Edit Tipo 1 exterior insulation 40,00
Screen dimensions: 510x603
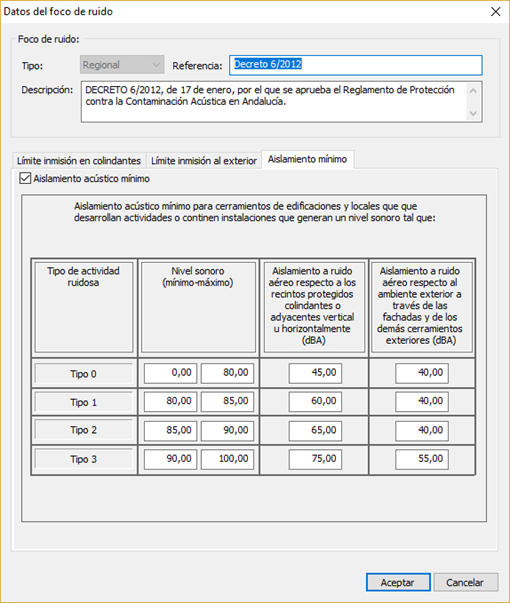[x=422, y=401]
